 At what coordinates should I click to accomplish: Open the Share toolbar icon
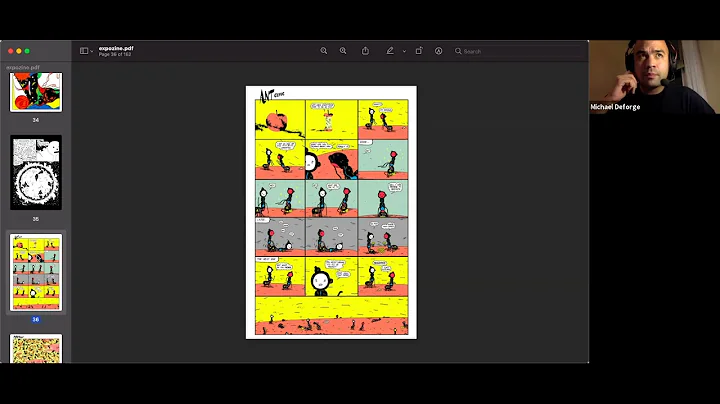[365, 51]
